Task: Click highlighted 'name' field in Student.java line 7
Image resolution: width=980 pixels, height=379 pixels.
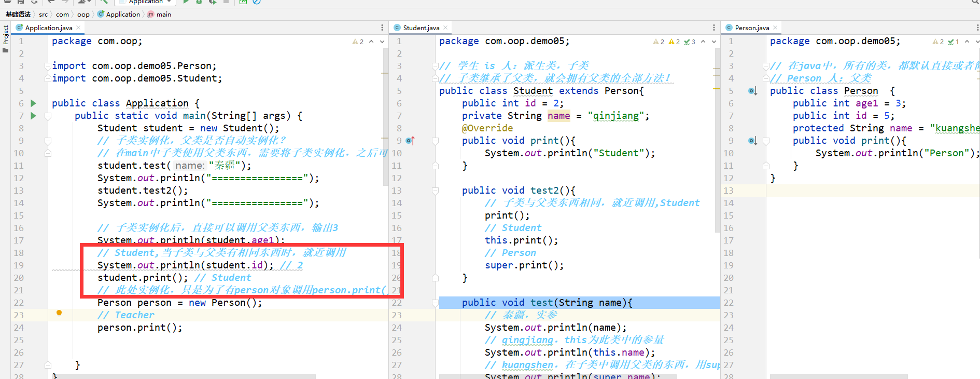Action: coord(559,116)
